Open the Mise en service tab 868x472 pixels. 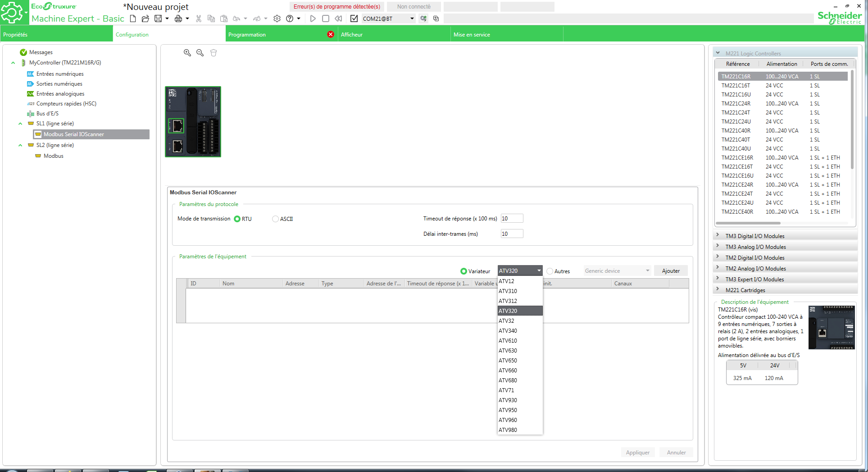(472, 35)
